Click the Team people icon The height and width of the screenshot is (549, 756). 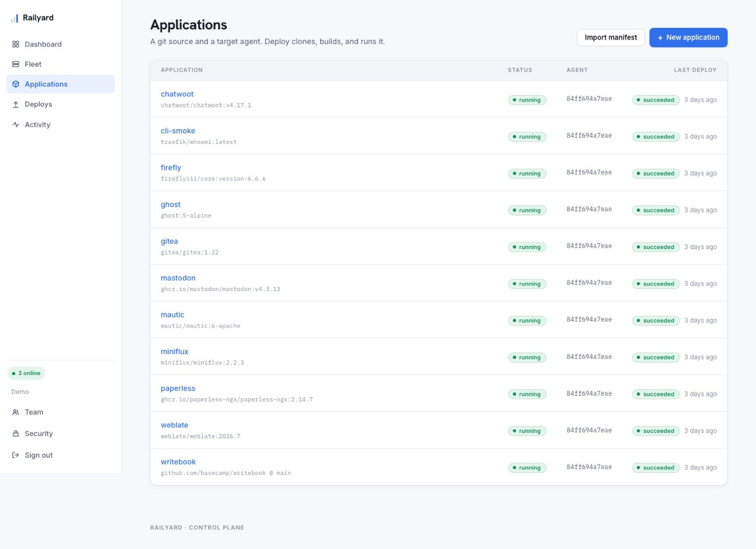point(16,412)
